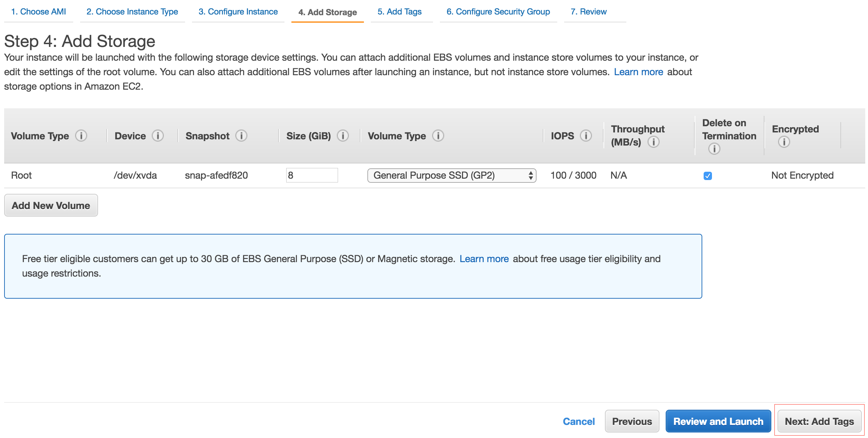Navigate to step 5 Add Tags tab
Screen dimensions: 868x438
(x=399, y=11)
